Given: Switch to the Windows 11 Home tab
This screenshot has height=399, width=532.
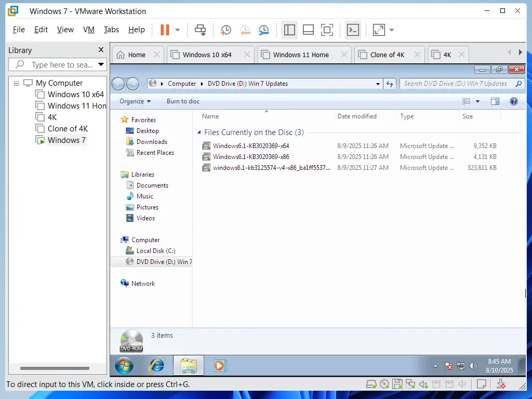Looking at the screenshot, I should (x=300, y=55).
